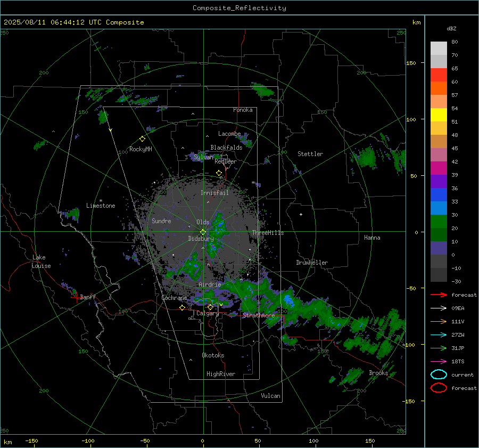Click the 09EA legend label
Image resolution: width=479 pixels, height=448 pixels.
458,308
